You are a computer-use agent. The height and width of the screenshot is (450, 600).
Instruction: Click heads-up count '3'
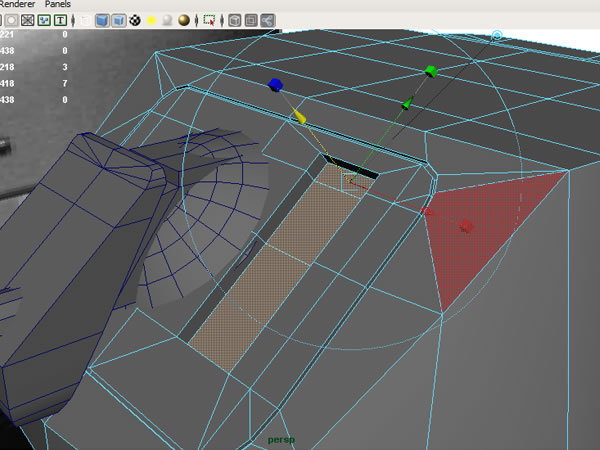coord(65,67)
